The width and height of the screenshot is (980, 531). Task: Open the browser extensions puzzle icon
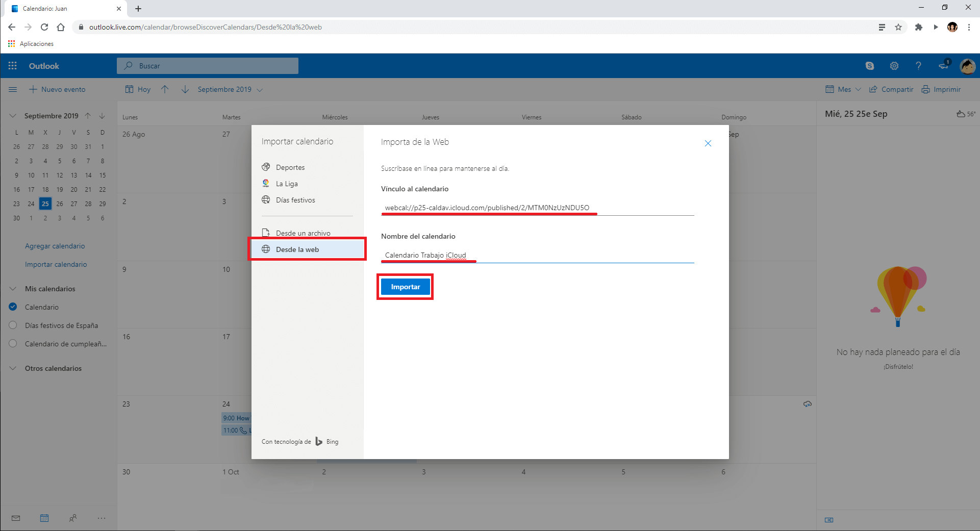919,27
